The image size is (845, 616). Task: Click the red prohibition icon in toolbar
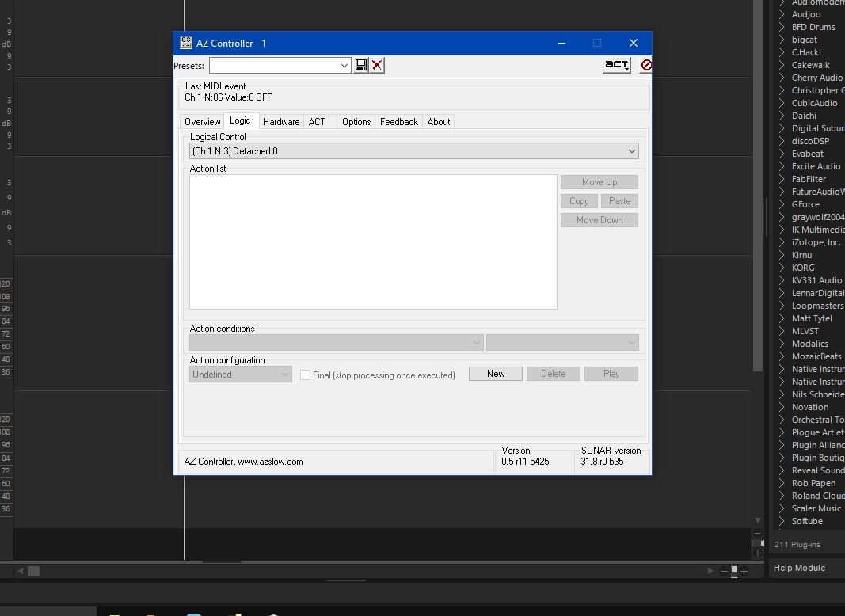pyautogui.click(x=645, y=65)
